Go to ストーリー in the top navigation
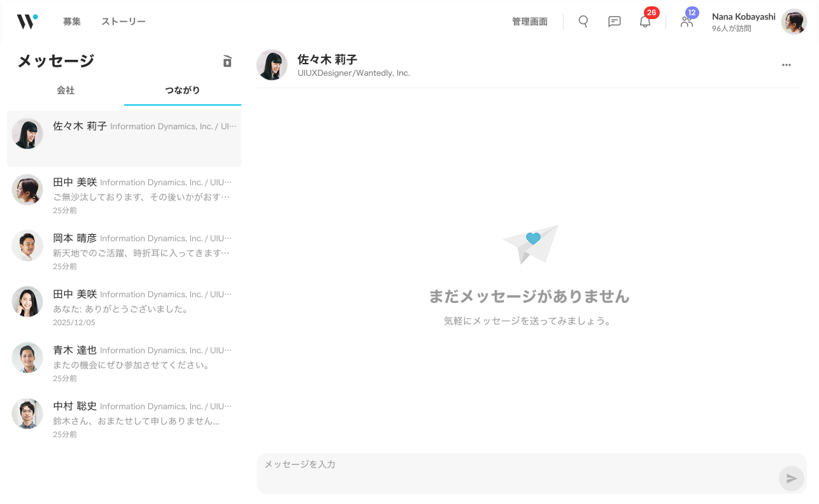819x504 pixels. 124,22
